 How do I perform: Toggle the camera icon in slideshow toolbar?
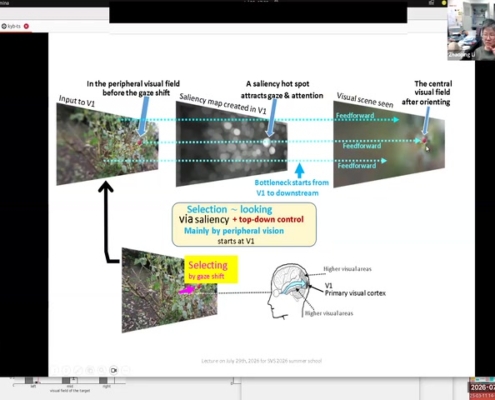pos(114,370)
